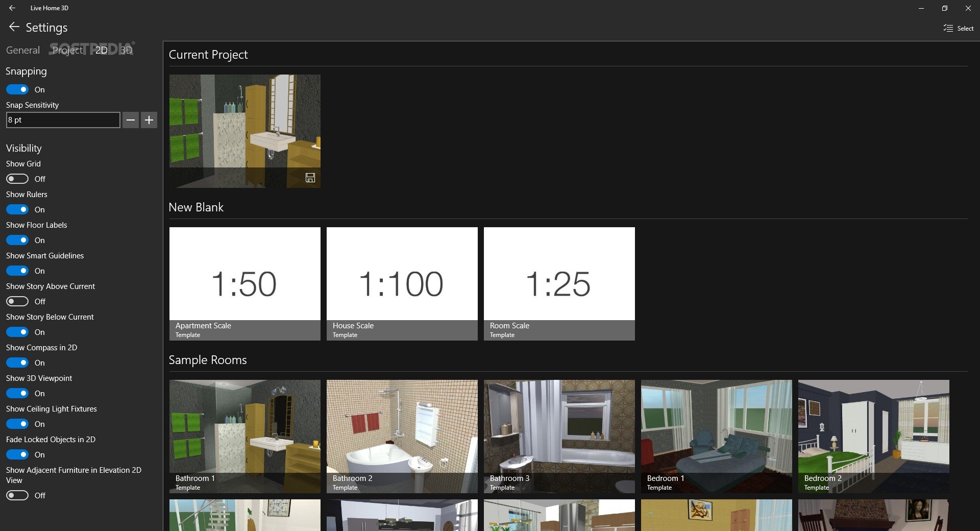
Task: Create new 1:50 Apartment Scale project
Action: tap(245, 284)
